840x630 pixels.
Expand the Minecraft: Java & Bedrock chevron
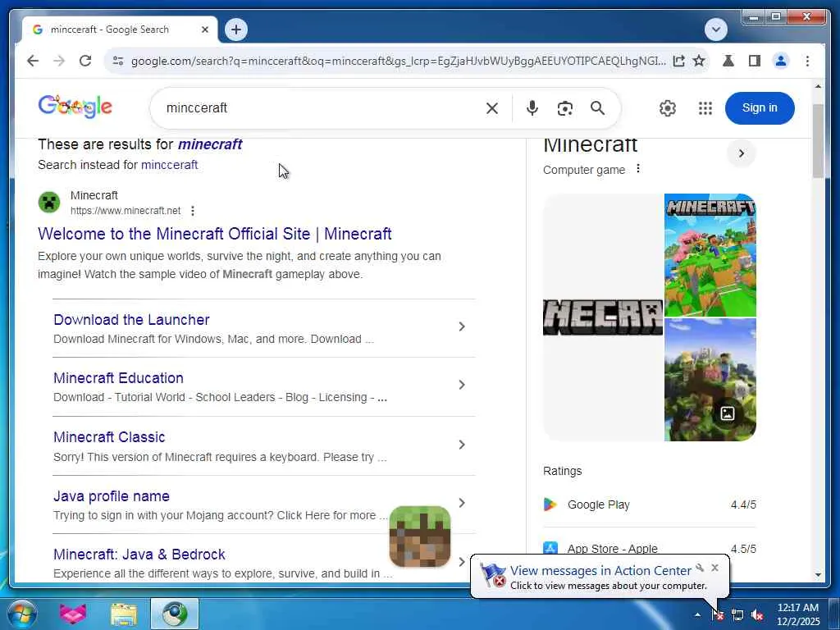pos(461,561)
